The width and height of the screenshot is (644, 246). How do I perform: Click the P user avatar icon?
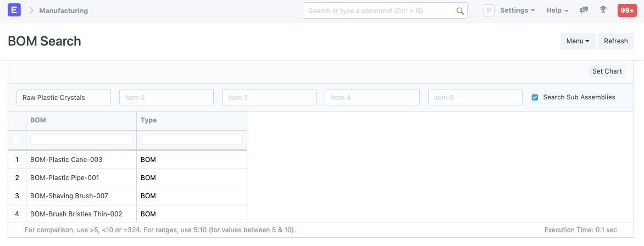coord(489,10)
